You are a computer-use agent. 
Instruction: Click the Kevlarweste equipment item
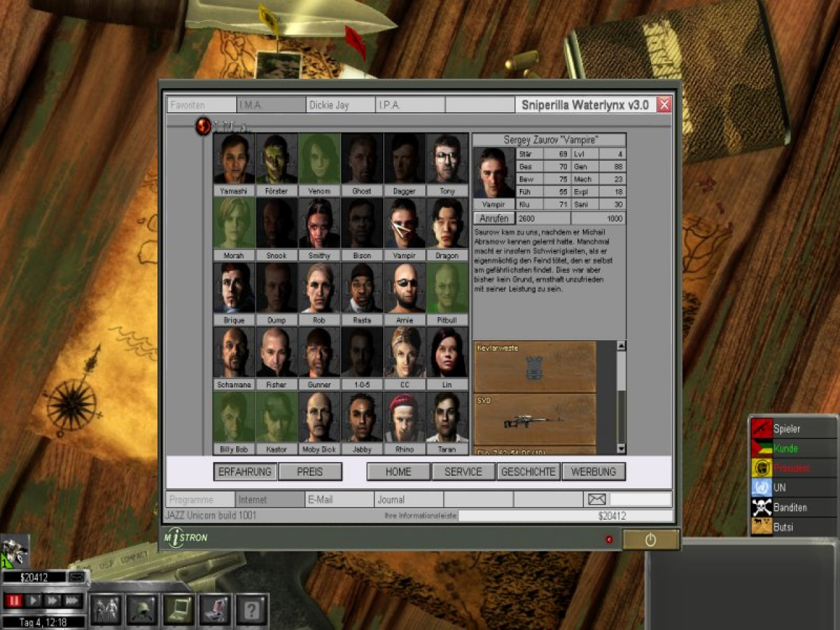click(535, 366)
